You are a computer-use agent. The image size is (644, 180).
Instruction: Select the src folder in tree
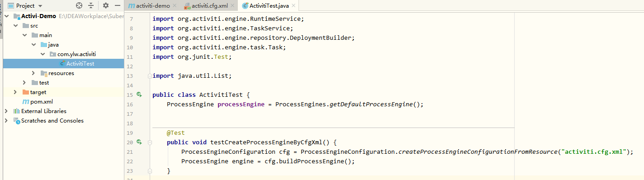click(x=34, y=26)
